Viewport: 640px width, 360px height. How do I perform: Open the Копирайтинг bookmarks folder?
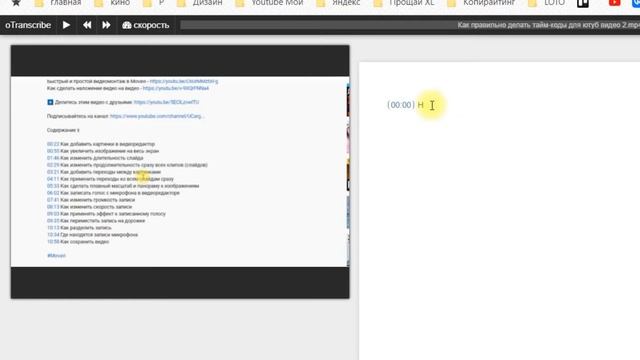click(x=481, y=3)
